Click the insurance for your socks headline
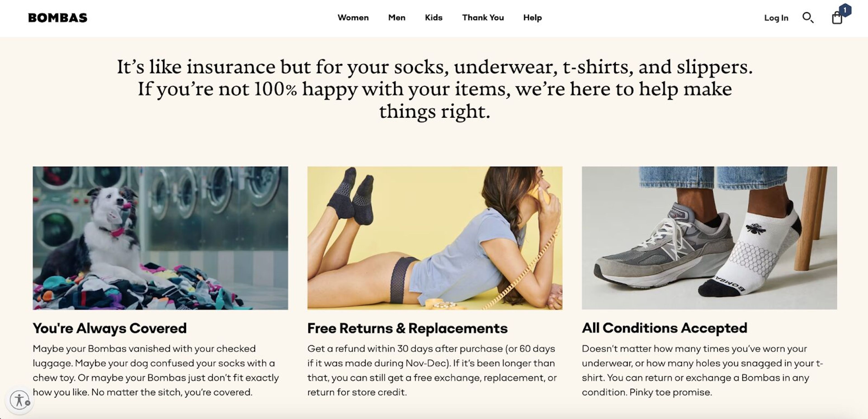 click(435, 89)
